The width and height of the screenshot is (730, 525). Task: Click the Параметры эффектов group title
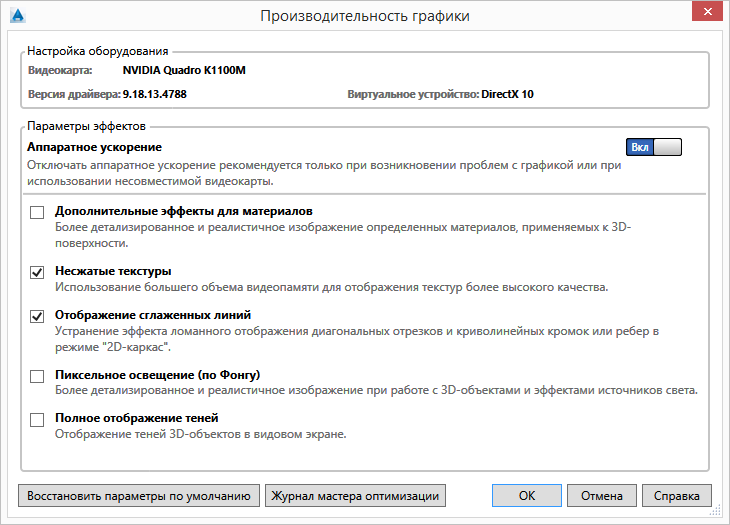click(86, 126)
